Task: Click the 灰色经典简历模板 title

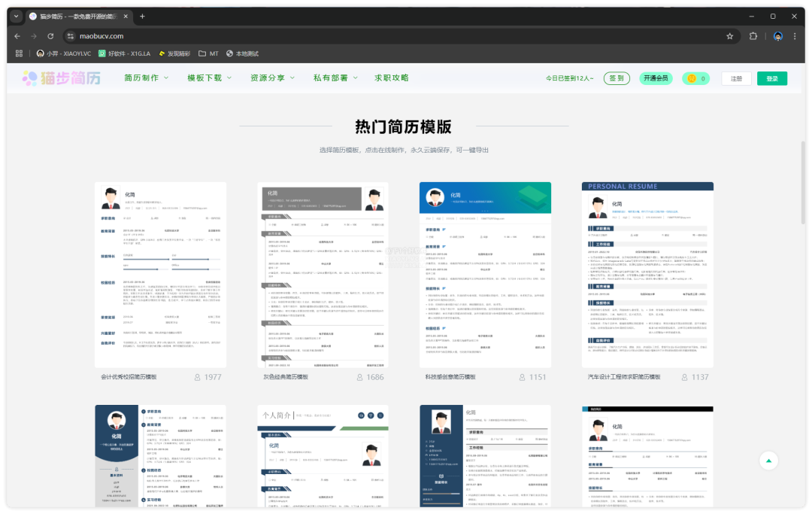Action: click(x=286, y=377)
